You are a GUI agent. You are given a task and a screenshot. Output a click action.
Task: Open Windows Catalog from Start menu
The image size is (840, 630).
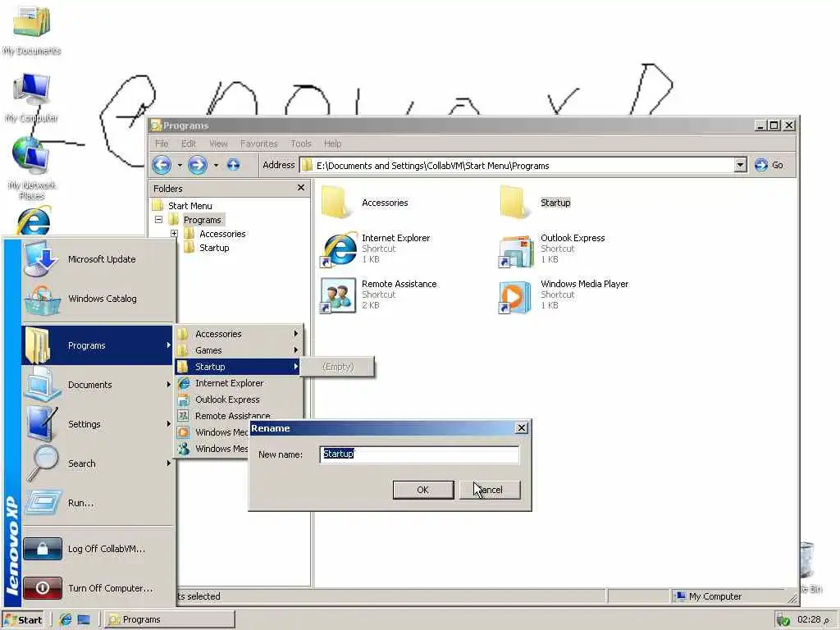pyautogui.click(x=99, y=299)
